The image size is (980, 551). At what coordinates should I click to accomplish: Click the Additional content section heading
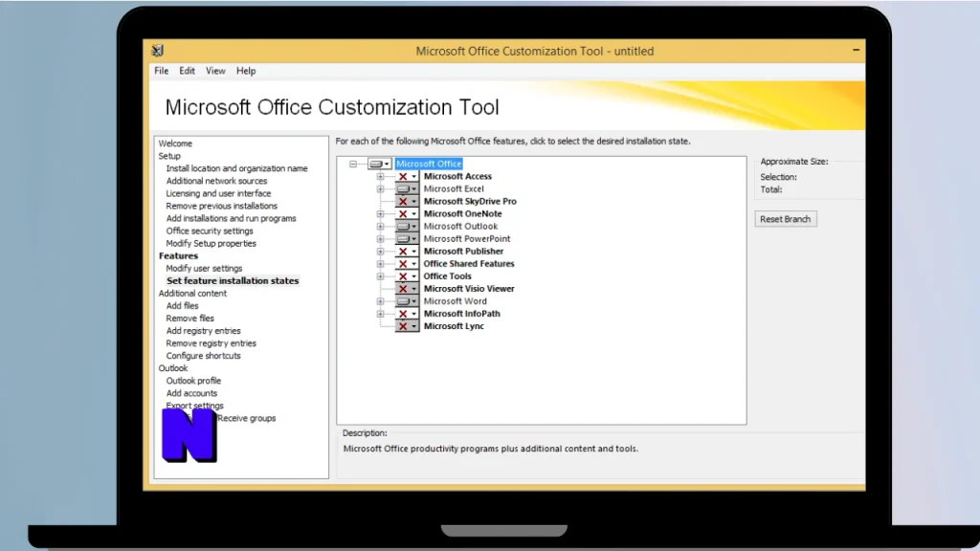click(x=192, y=293)
